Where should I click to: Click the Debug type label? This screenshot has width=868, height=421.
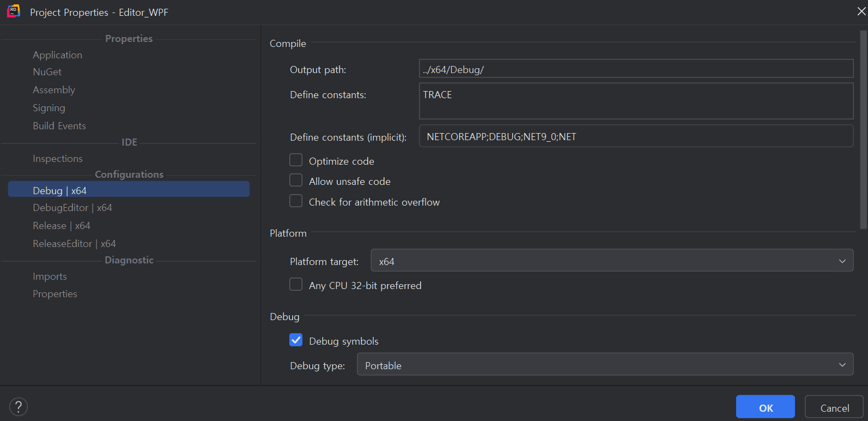317,366
